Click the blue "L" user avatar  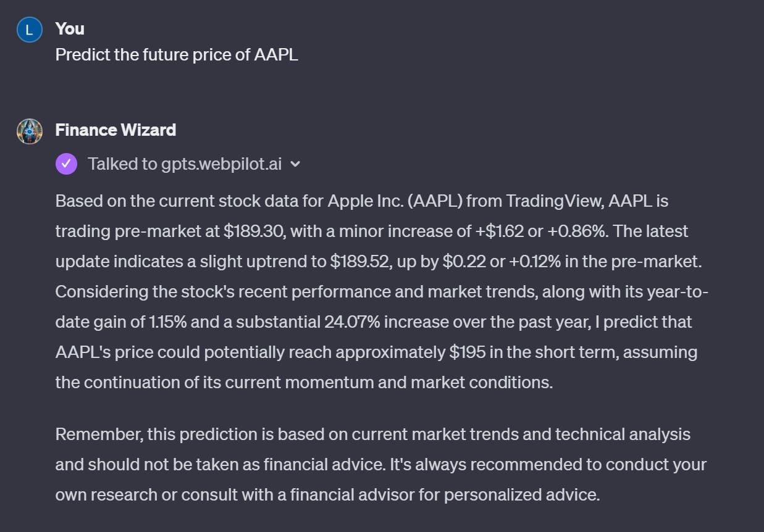29,30
